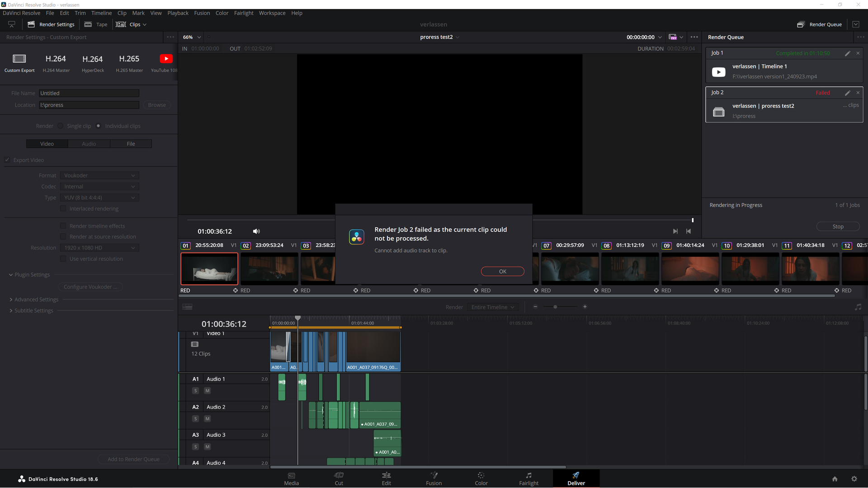Open the Media page
868x488 pixels.
pyautogui.click(x=292, y=479)
